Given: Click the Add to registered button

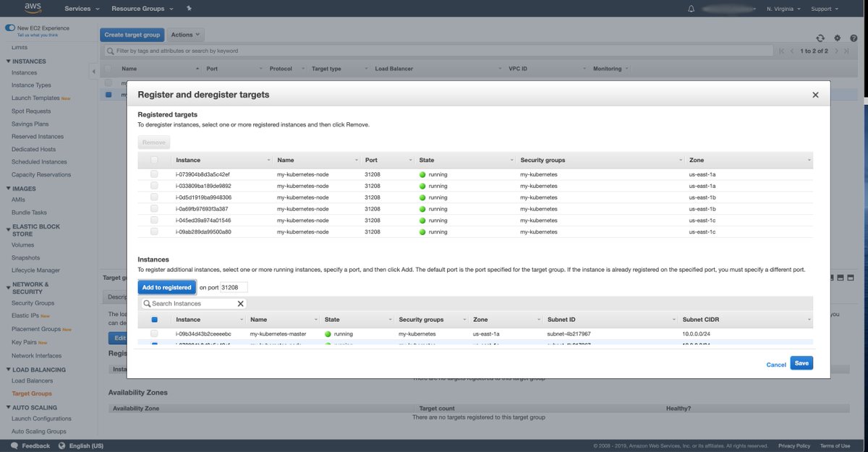Looking at the screenshot, I should pyautogui.click(x=166, y=287).
